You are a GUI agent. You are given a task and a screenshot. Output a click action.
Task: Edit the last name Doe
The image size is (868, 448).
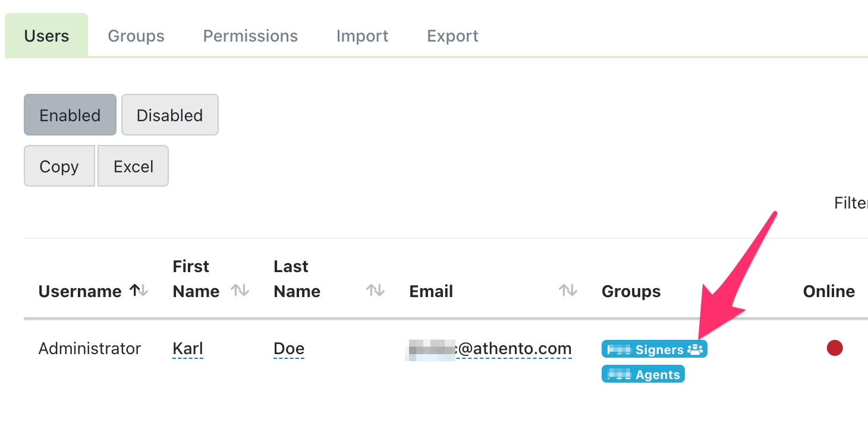[289, 349]
